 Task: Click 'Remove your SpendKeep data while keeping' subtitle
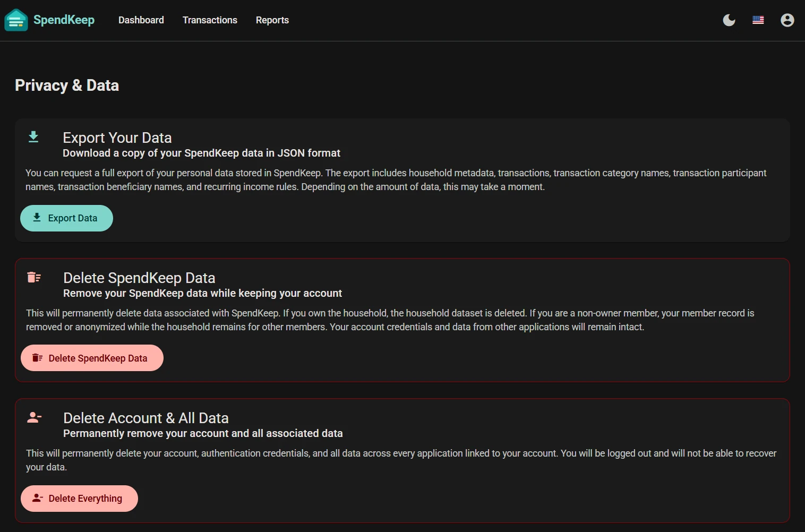[x=202, y=293]
